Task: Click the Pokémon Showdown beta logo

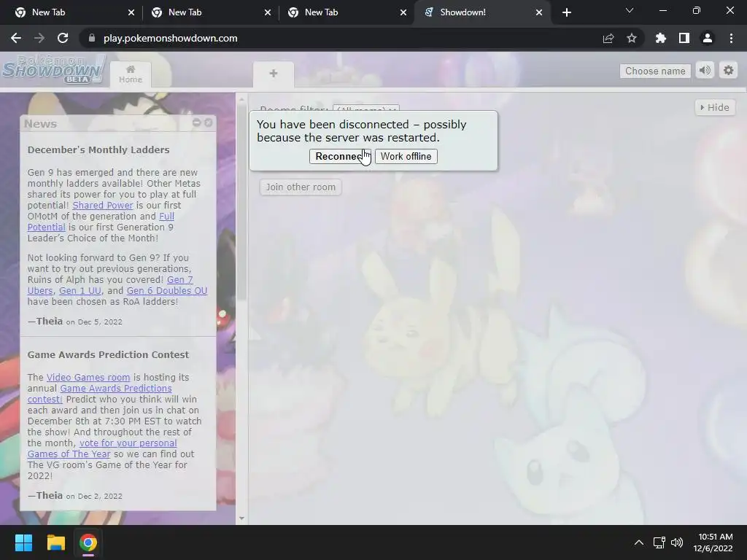Action: [53, 69]
